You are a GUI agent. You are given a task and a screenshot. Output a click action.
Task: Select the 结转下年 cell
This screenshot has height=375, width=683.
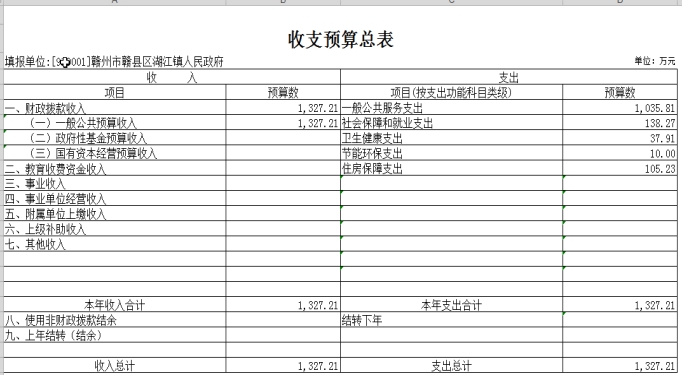(x=451, y=320)
